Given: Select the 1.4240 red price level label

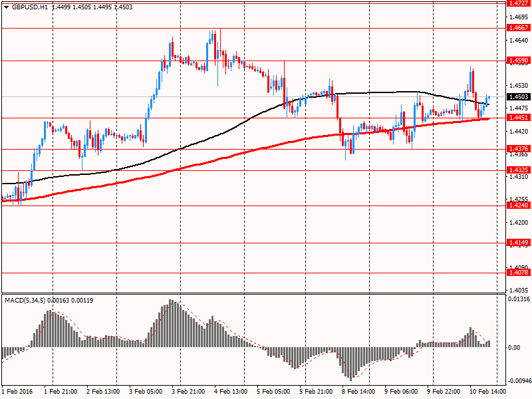Looking at the screenshot, I should pos(519,205).
